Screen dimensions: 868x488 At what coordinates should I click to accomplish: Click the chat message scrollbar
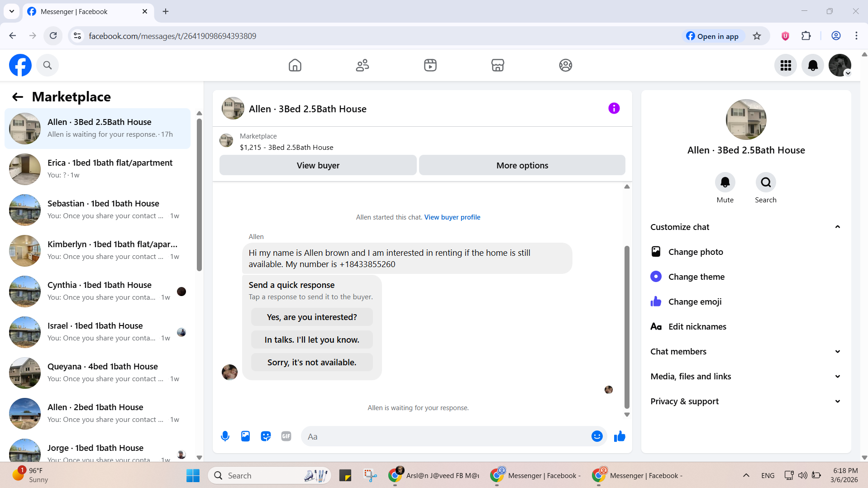(627, 327)
